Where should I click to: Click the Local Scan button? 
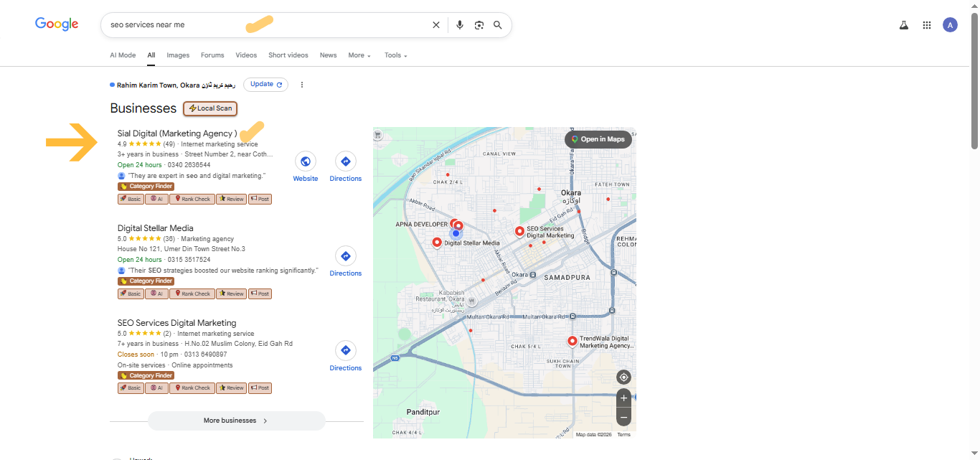(210, 108)
